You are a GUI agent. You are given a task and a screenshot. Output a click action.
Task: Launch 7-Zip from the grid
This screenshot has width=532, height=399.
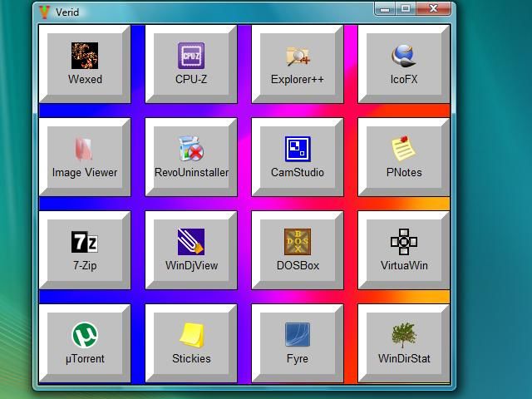[85, 250]
